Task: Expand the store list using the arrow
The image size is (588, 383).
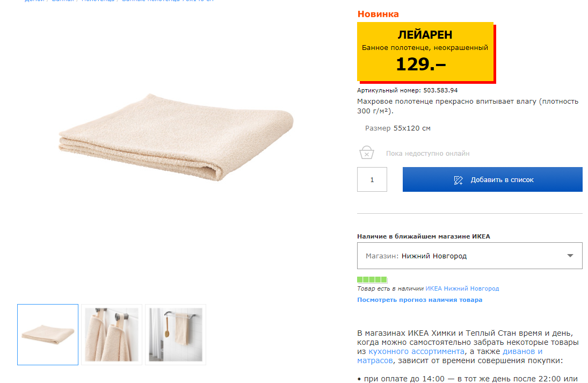Action: 570,256
